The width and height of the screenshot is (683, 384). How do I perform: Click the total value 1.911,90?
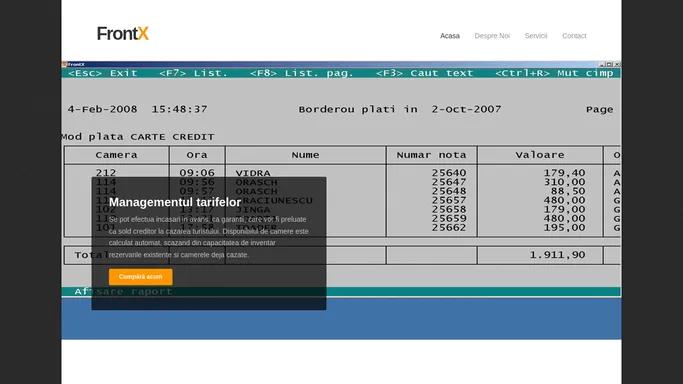(x=557, y=255)
